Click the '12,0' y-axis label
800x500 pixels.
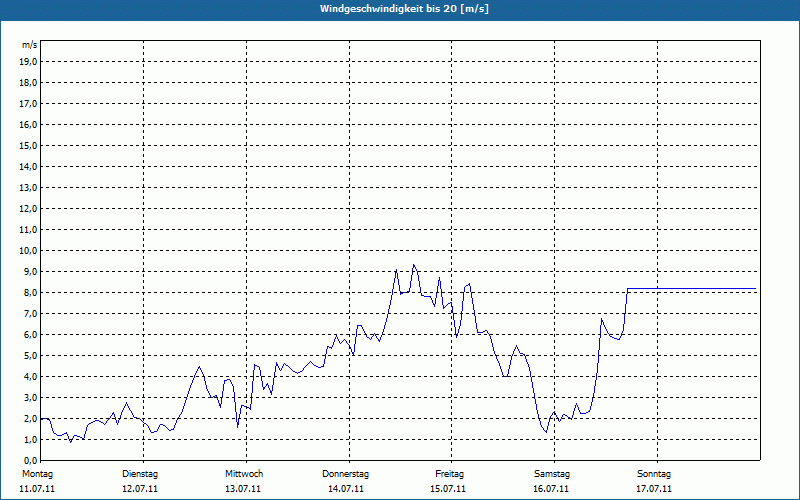[28, 209]
